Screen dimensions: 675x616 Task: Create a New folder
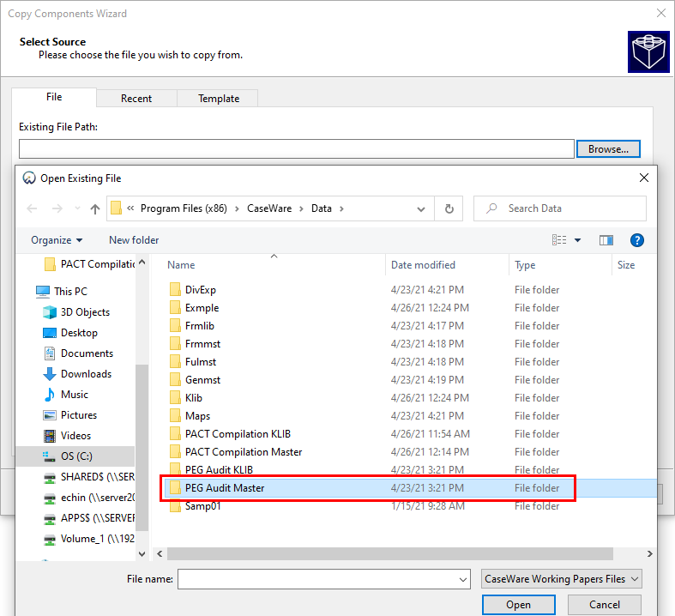point(134,240)
